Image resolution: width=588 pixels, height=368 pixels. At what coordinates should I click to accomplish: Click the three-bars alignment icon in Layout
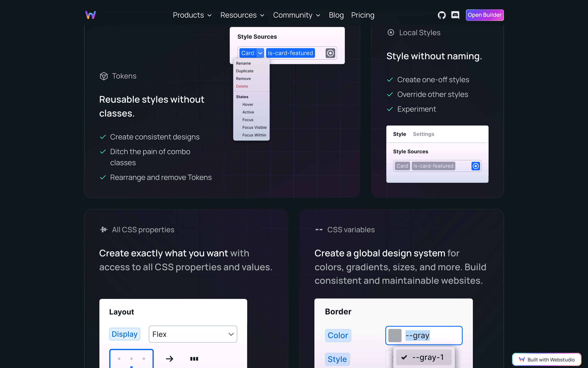point(194,359)
